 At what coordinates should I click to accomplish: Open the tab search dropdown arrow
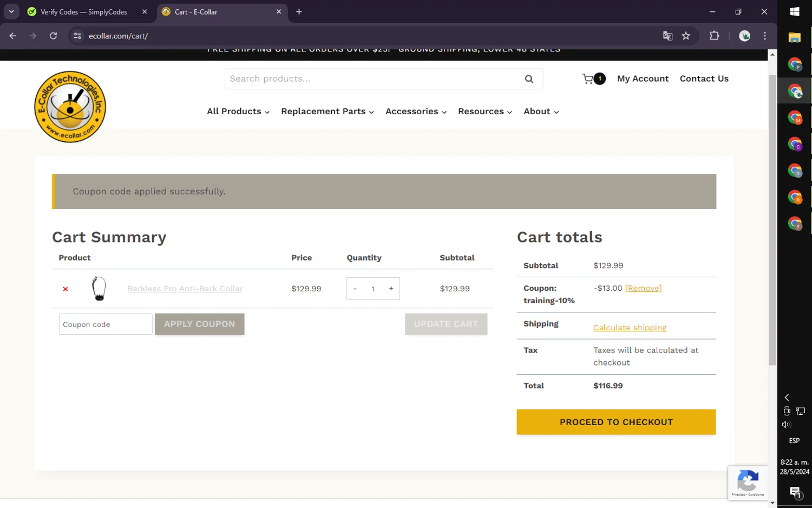[x=11, y=11]
